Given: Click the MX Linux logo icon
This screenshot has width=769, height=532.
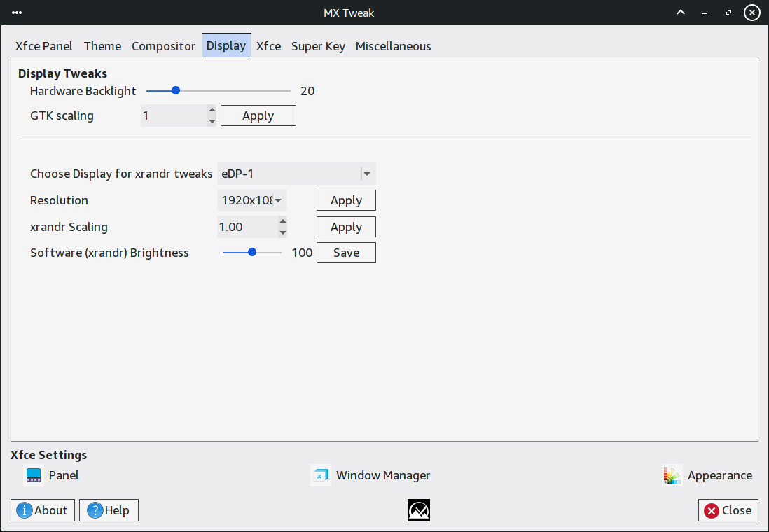Looking at the screenshot, I should click(x=419, y=510).
